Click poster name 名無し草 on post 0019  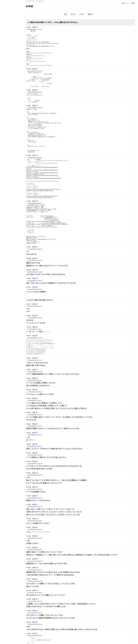pyautogui.click(x=35, y=390)
